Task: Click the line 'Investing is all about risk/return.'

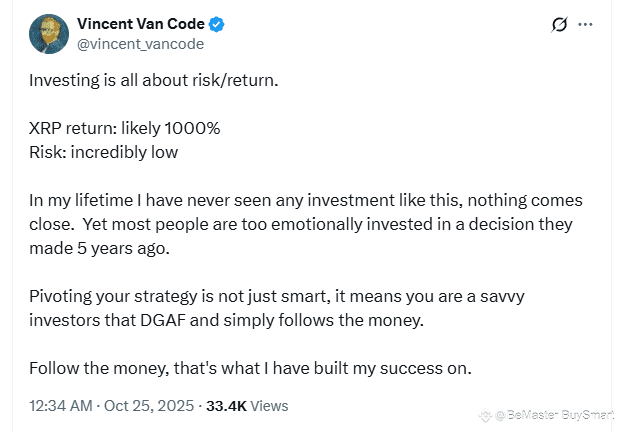Action: point(154,81)
